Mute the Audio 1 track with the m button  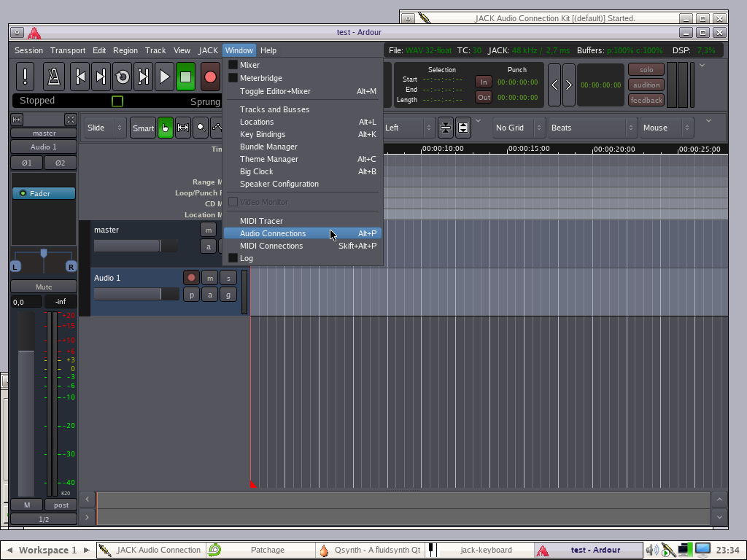(209, 277)
